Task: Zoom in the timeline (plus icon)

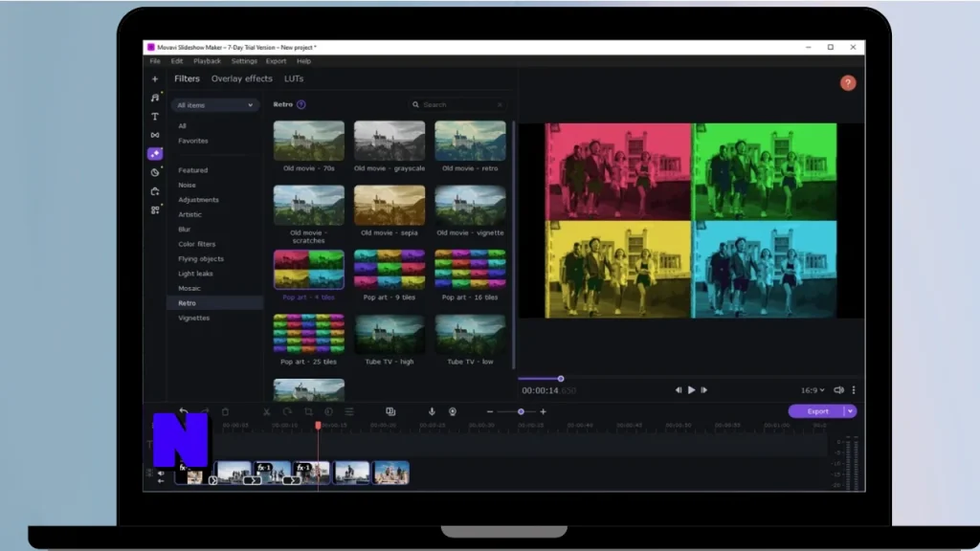Action: [544, 411]
